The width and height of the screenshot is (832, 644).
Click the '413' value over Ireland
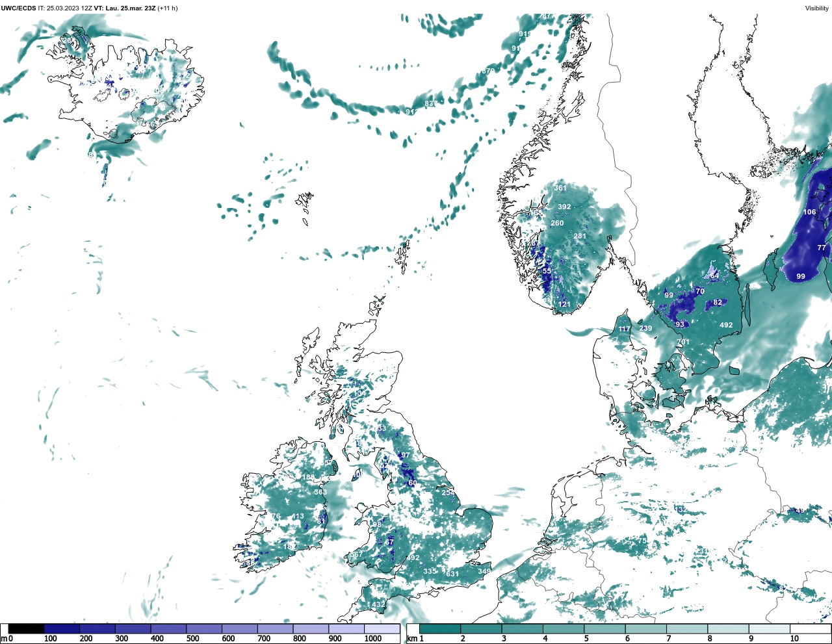(298, 517)
